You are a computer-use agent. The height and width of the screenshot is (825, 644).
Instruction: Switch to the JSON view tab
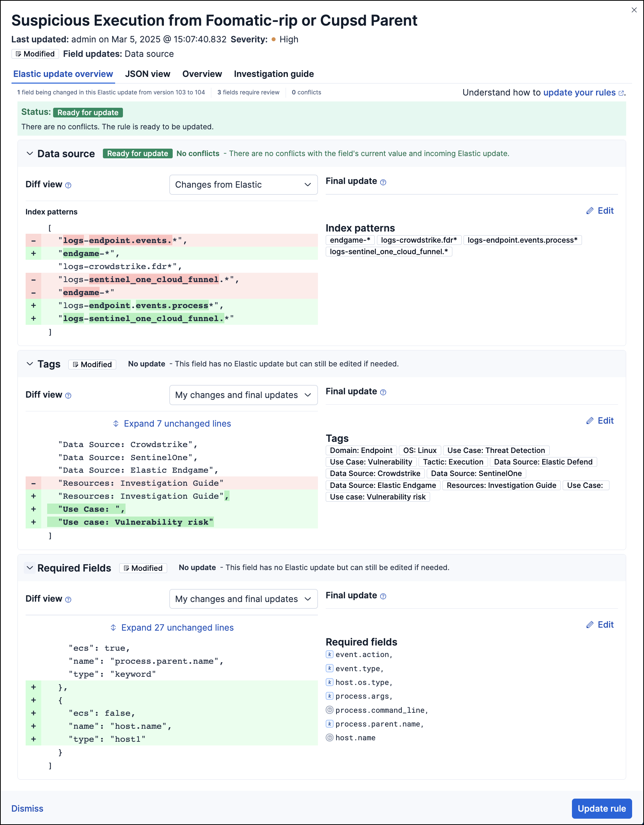point(147,74)
